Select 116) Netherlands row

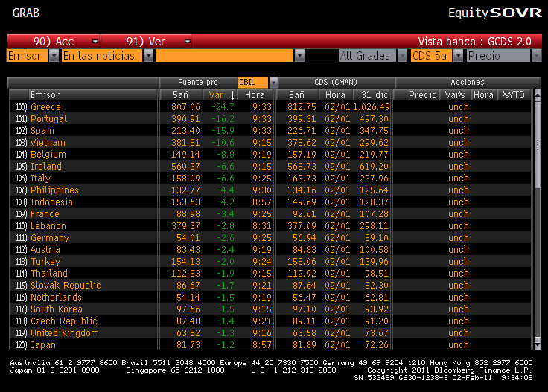click(270, 297)
